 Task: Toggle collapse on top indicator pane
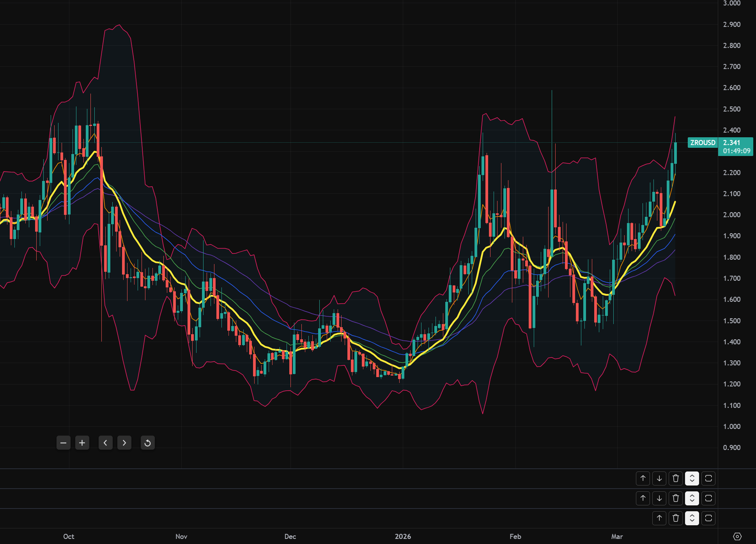coord(692,478)
